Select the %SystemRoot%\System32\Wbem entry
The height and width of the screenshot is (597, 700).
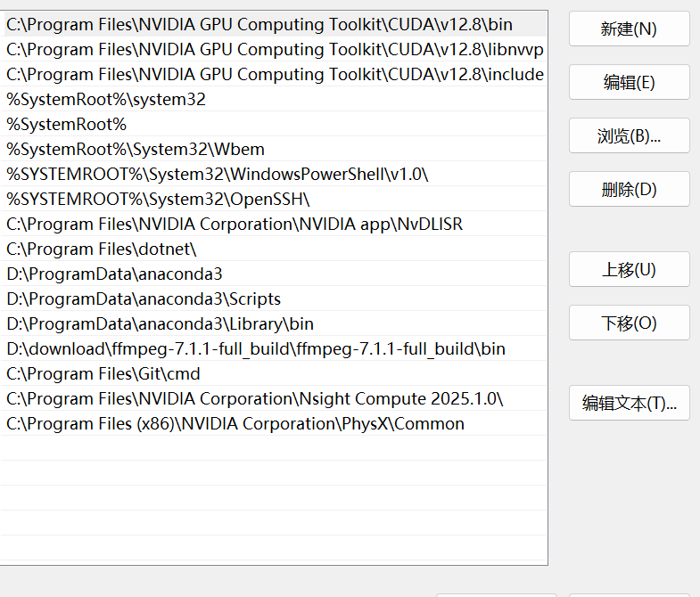tap(274, 149)
